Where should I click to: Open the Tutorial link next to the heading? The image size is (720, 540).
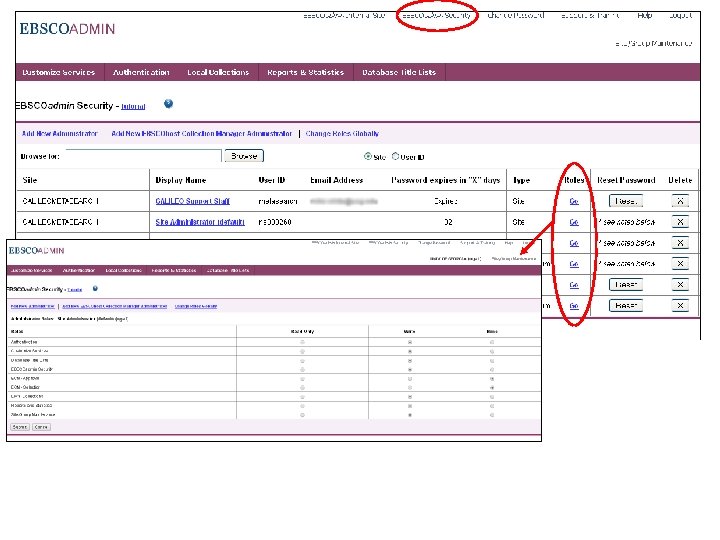(133, 107)
